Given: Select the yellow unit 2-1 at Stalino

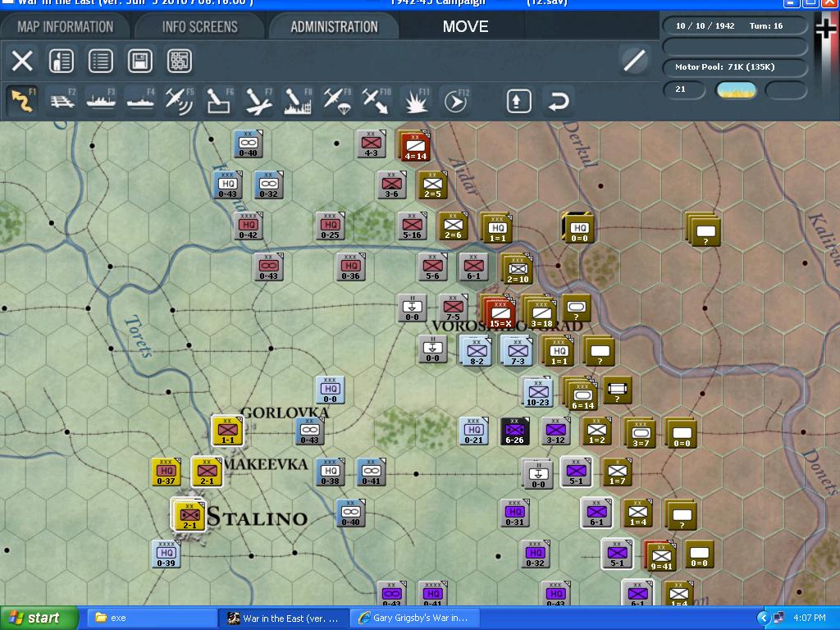Looking at the screenshot, I should 189,516.
